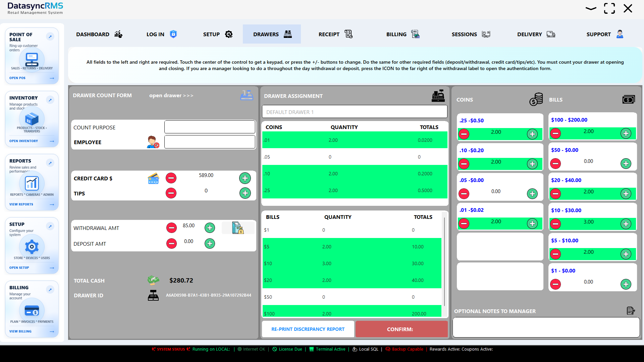Viewport: 644px width, 362px height.
Task: Open the Setup gear icon in sidebar
Action: 32,247
